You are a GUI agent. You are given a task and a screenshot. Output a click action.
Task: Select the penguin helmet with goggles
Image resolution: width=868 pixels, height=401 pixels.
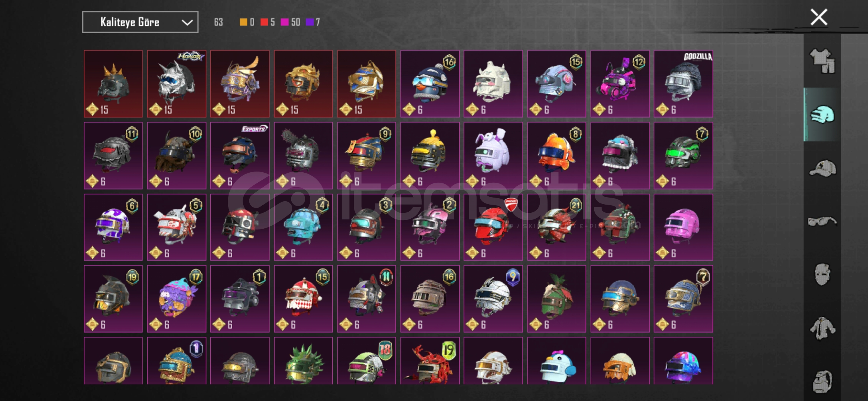coord(430,84)
